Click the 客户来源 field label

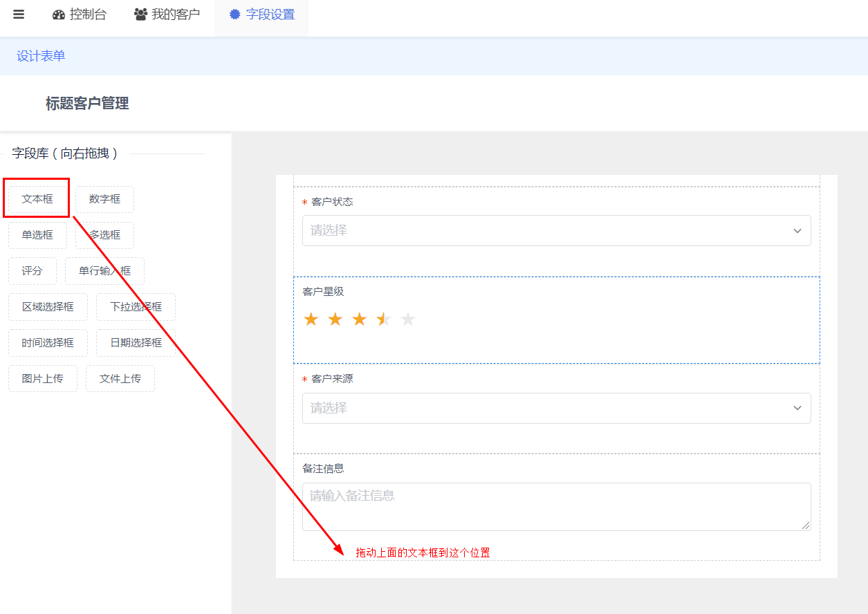tap(332, 379)
